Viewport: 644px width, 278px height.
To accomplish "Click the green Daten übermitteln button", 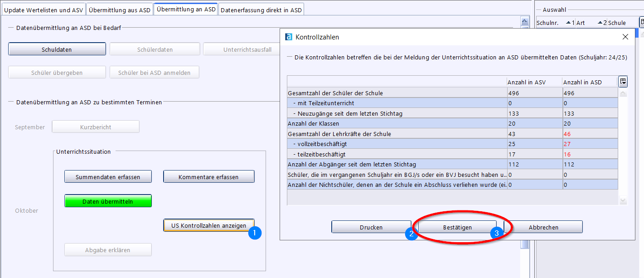I will (108, 201).
